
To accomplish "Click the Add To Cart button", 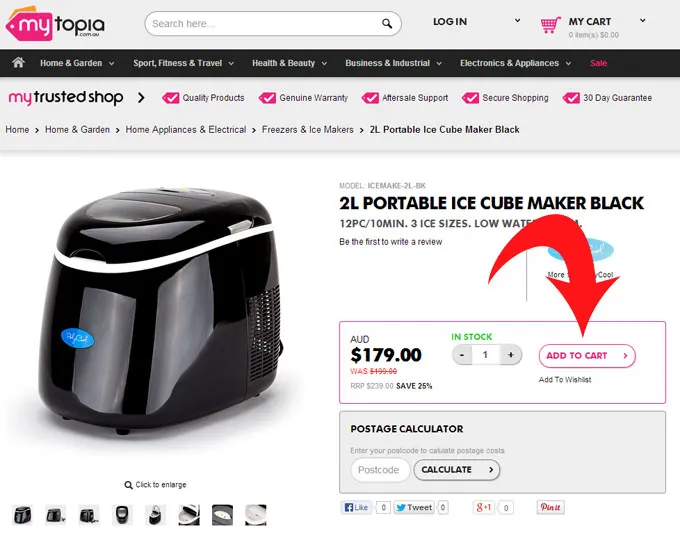I will point(587,356).
